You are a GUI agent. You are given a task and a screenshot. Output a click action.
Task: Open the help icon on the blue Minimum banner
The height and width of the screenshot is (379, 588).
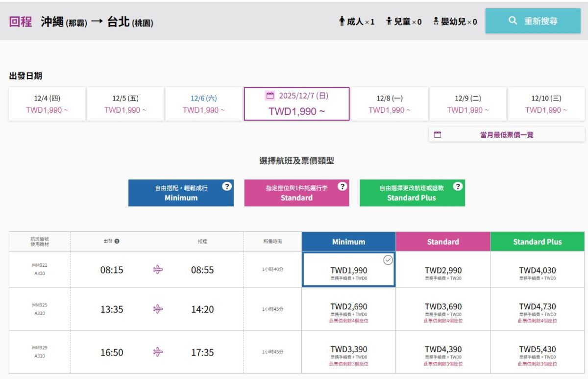tap(226, 186)
